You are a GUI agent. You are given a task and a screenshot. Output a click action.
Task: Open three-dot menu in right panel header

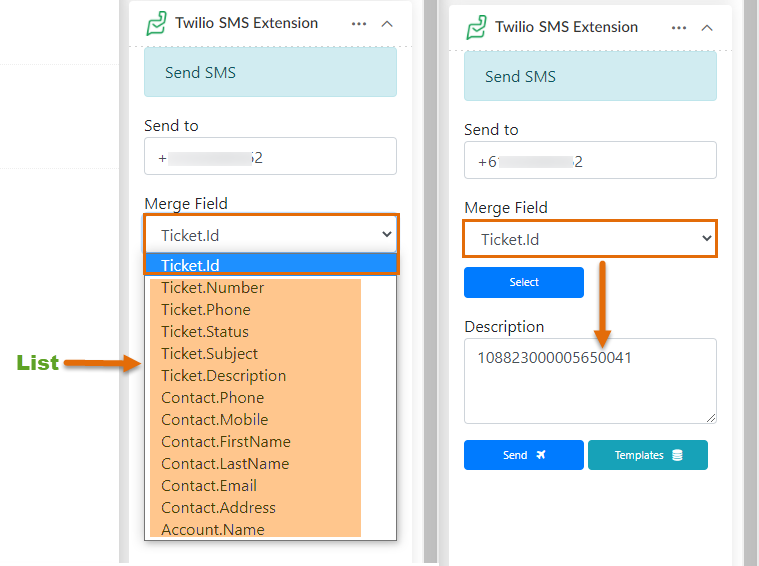pyautogui.click(x=679, y=28)
